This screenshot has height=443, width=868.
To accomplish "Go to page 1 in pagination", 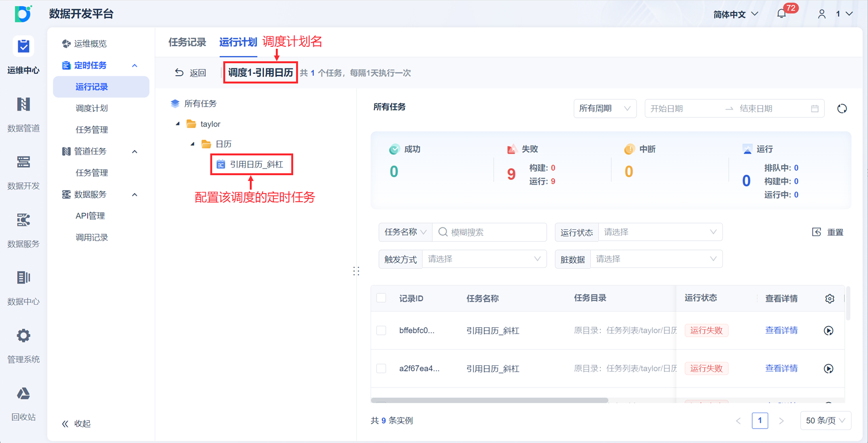I will [x=760, y=421].
